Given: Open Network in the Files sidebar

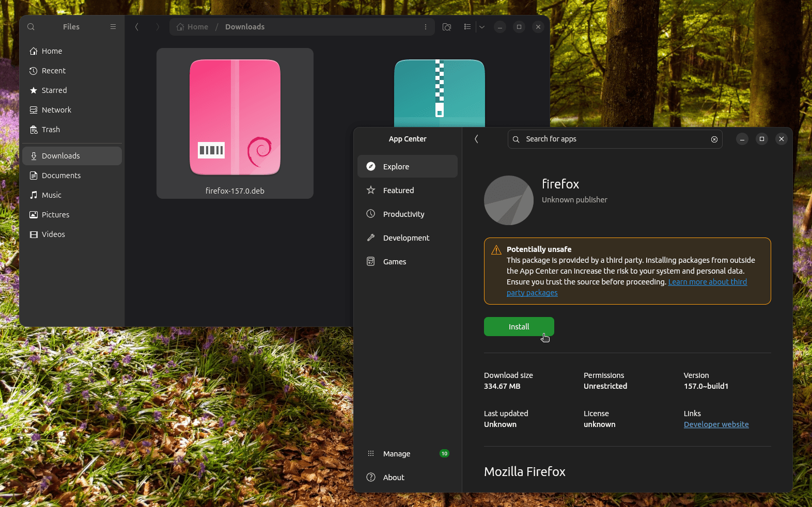Looking at the screenshot, I should (72, 110).
